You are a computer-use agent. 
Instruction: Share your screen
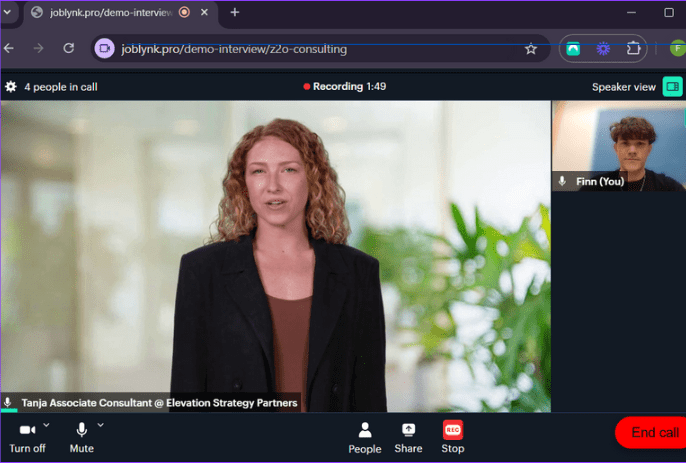[408, 438]
